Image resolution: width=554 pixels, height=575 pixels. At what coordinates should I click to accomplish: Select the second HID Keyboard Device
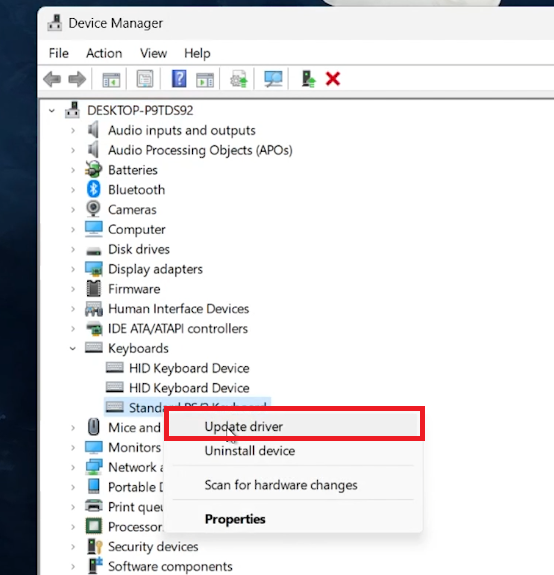click(177, 388)
